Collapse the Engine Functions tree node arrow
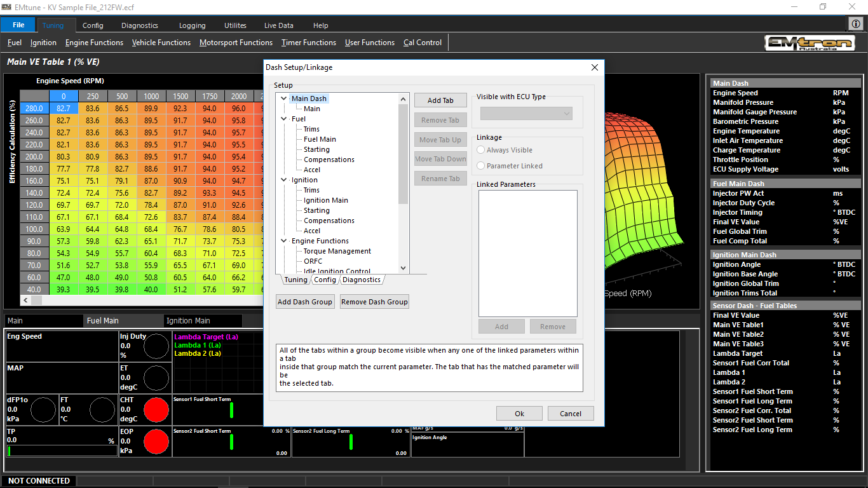Image resolution: width=868 pixels, height=488 pixels. point(284,241)
